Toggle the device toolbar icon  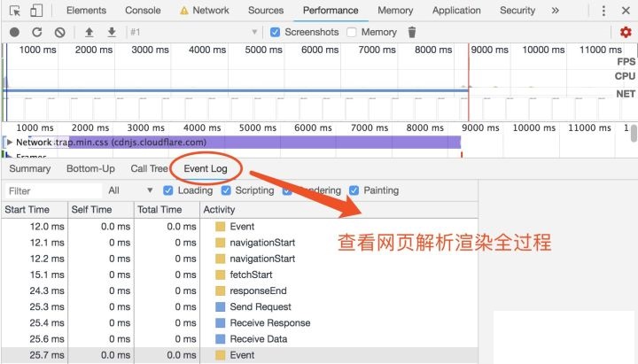pos(36,11)
